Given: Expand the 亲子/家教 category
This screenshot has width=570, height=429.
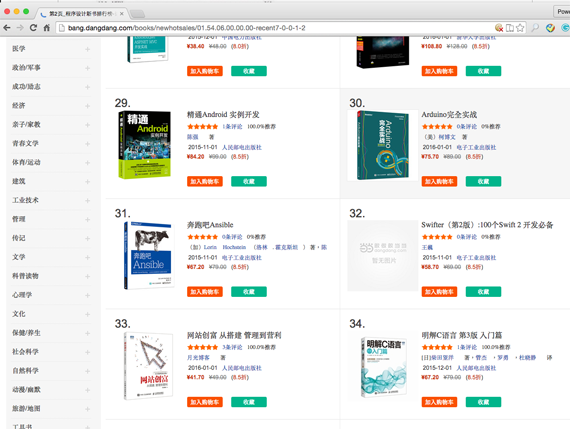Looking at the screenshot, I should click(87, 125).
